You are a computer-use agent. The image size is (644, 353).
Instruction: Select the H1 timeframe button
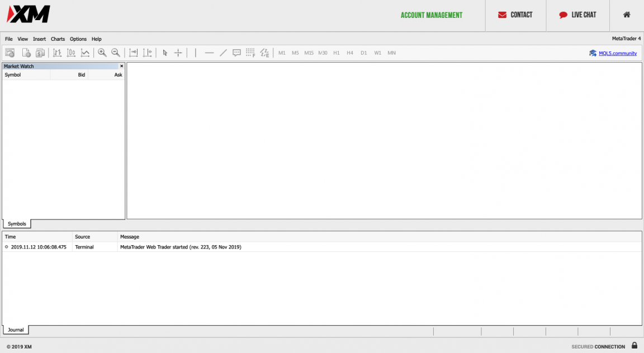coord(337,53)
